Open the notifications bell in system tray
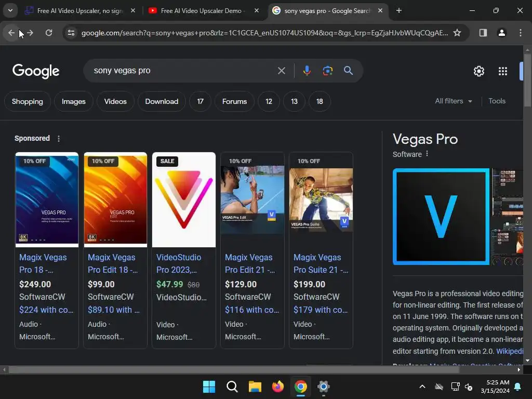This screenshot has height=399, width=532. pyautogui.click(x=518, y=387)
